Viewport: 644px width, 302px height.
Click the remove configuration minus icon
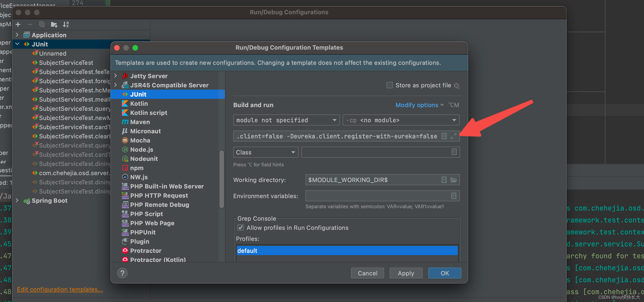[x=30, y=25]
